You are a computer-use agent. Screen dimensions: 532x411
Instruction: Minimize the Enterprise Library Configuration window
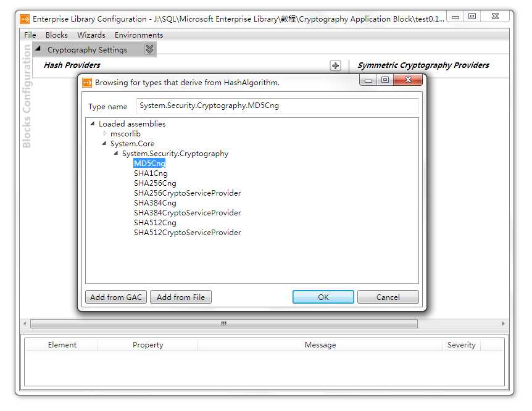coord(455,17)
